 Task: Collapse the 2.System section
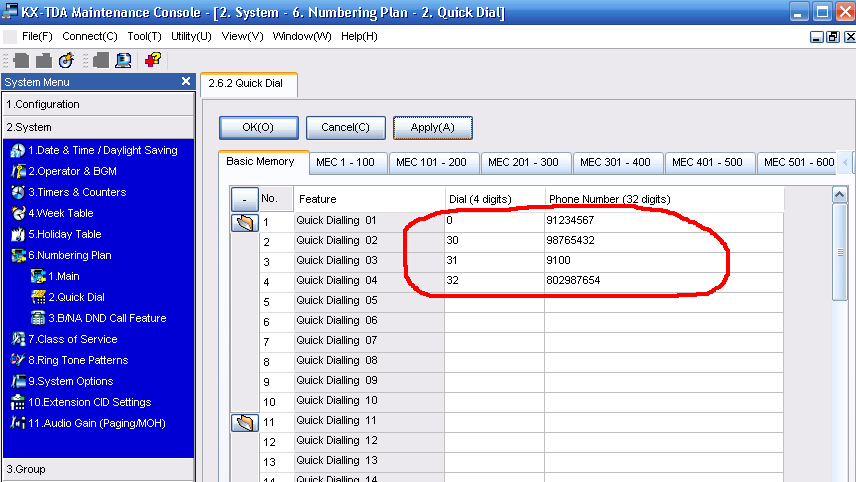[99, 127]
